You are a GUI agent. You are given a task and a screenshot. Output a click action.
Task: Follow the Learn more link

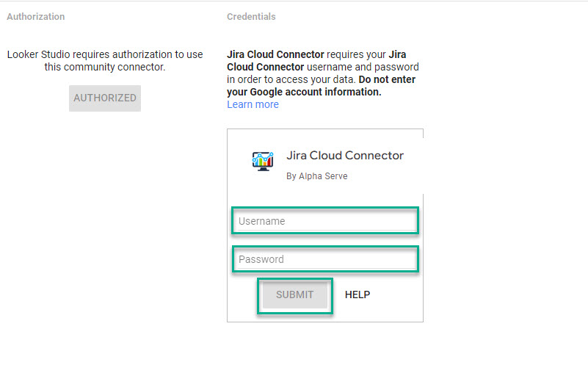click(x=253, y=104)
